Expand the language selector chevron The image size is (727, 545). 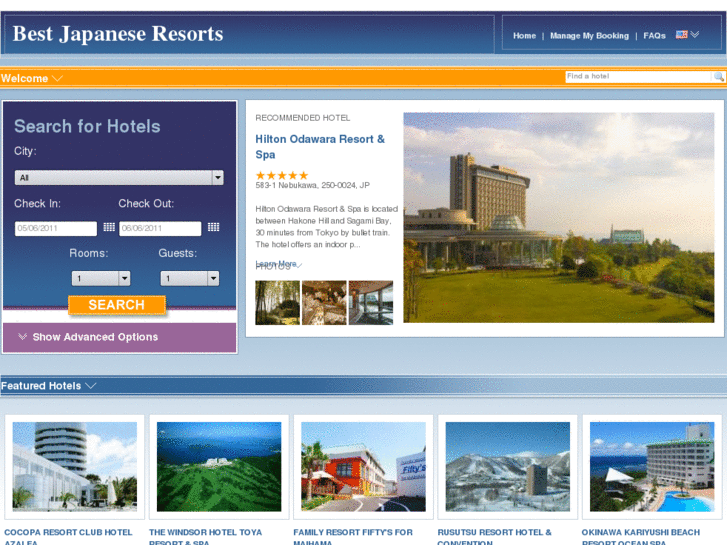[695, 35]
